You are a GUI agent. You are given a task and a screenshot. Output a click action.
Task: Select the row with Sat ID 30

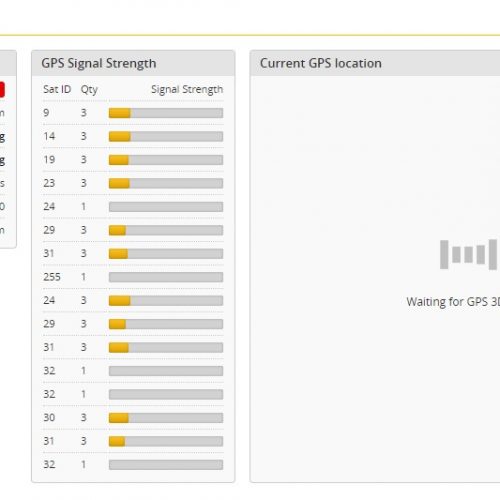133,418
